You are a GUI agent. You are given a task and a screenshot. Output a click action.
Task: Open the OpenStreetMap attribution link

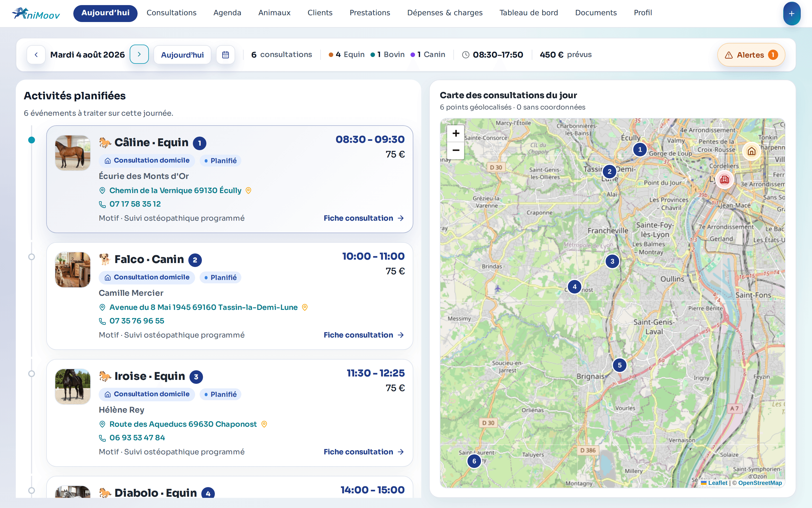pos(760,483)
